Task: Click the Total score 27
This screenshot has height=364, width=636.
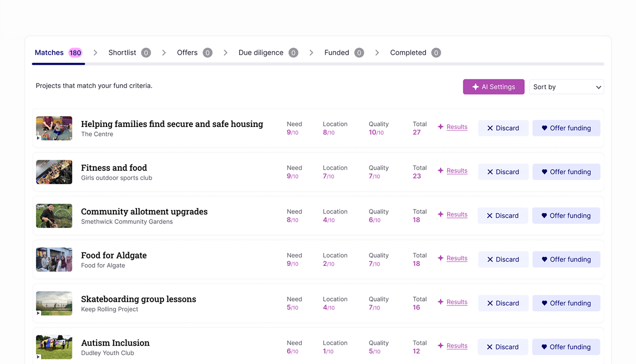Action: click(416, 132)
